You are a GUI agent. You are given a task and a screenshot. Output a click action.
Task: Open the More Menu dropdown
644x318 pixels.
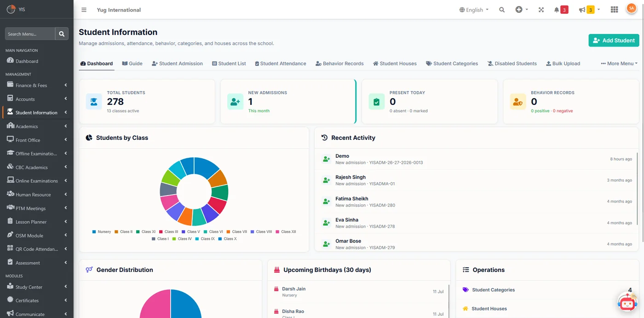click(619, 64)
